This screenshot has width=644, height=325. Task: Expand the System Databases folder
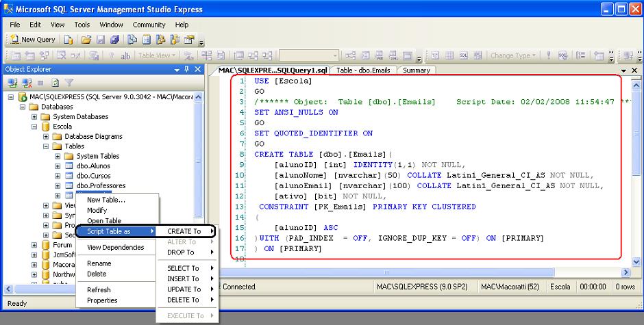pyautogui.click(x=34, y=116)
